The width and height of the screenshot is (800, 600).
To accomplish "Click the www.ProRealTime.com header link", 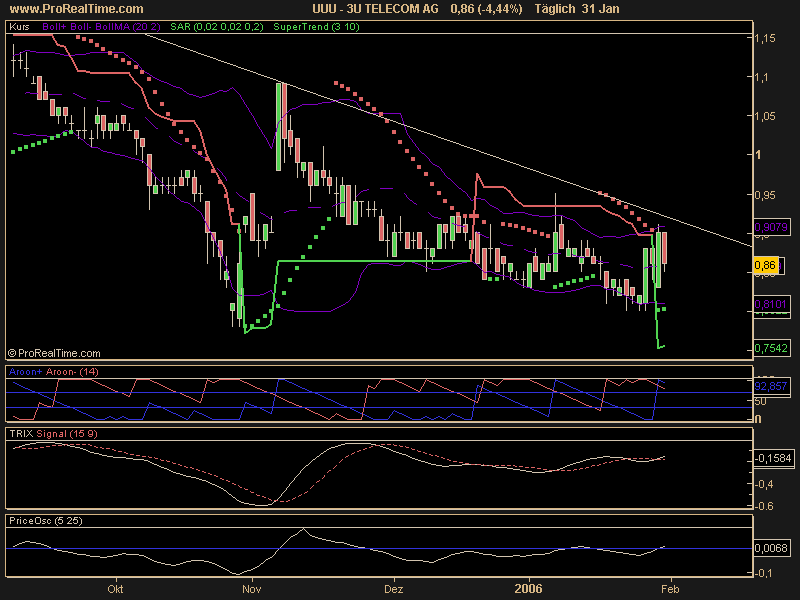I will [x=77, y=9].
